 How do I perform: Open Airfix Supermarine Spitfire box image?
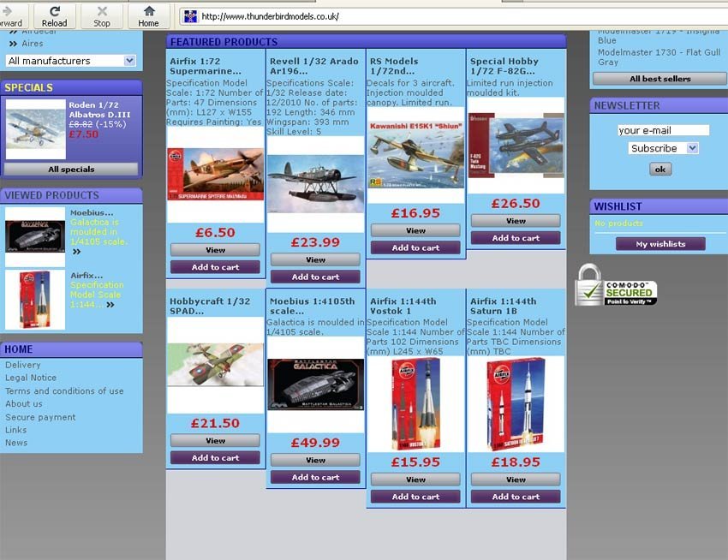216,175
